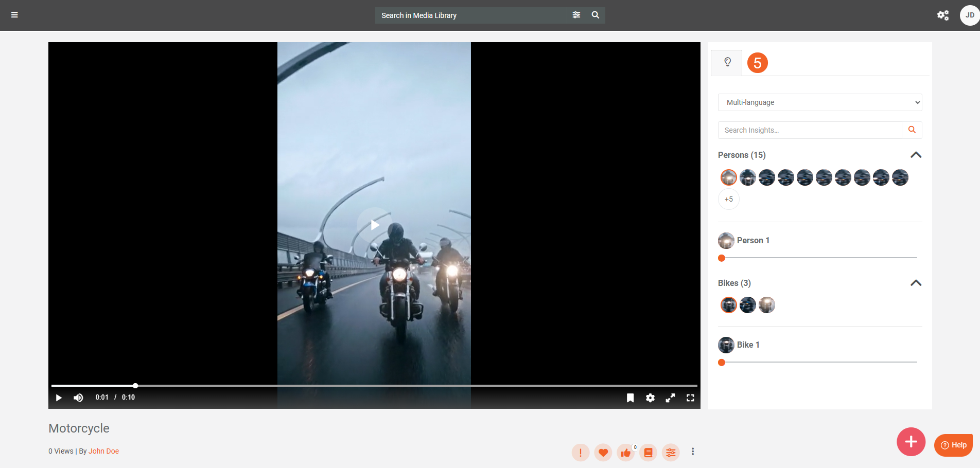Image resolution: width=980 pixels, height=468 pixels.
Task: Open the three-dot more options menu
Action: (693, 452)
